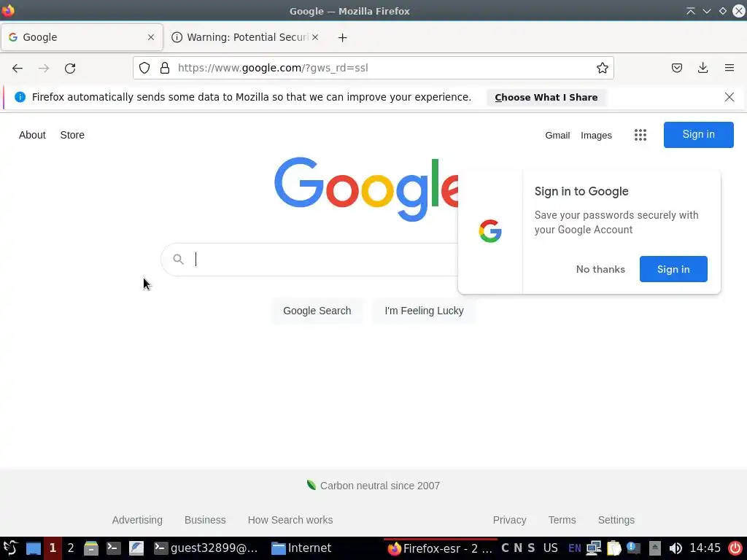Viewport: 747px width, 560px height.
Task: Click the 14:45 clock in the taskbar
Action: (705, 548)
